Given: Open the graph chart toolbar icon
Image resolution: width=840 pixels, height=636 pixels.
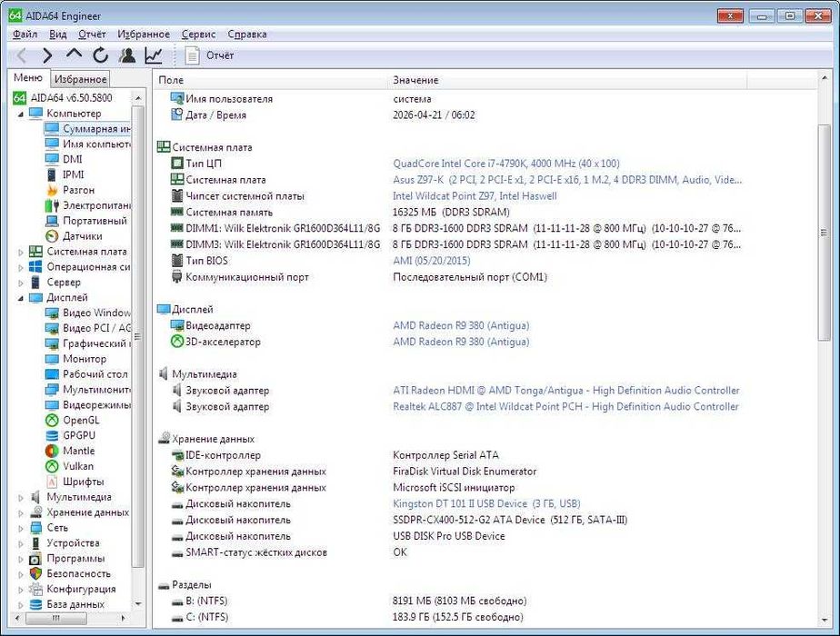Looking at the screenshot, I should pos(154,55).
